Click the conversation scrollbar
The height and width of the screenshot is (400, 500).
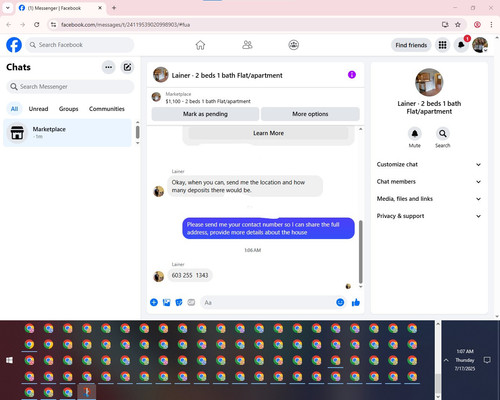360,252
